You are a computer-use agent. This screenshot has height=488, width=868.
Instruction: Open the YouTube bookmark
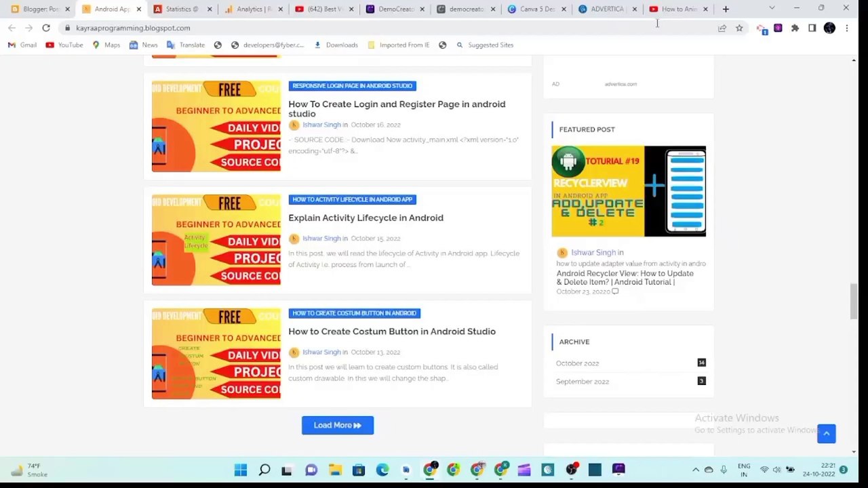[65, 45]
